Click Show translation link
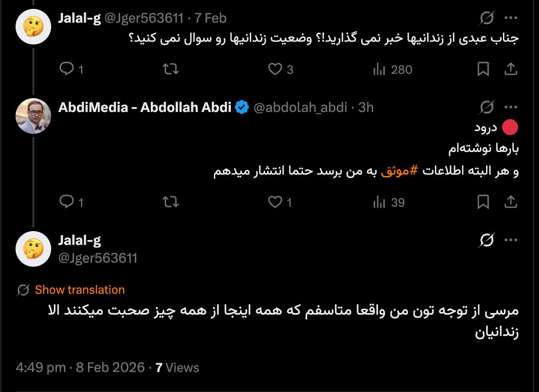Image resolution: width=539 pixels, height=392 pixels. pos(80,290)
